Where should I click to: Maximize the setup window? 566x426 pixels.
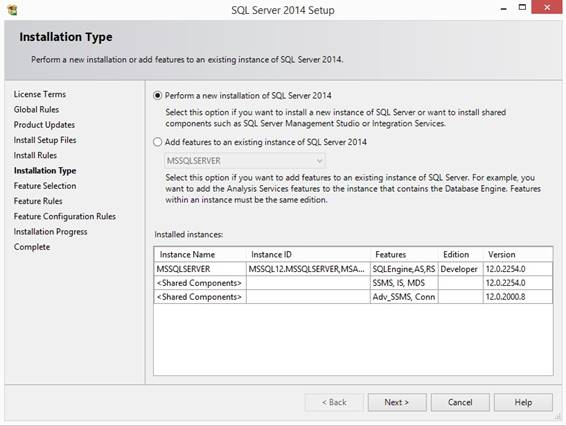click(x=522, y=7)
